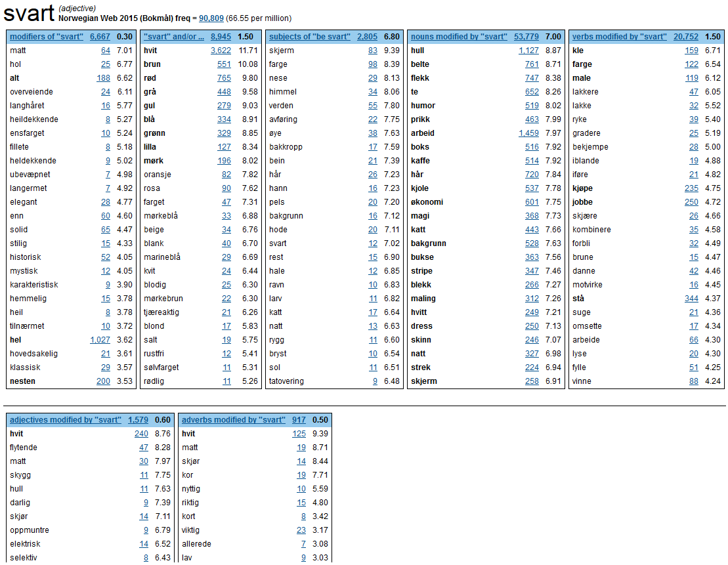Open frequency 334 for blå

224,119
